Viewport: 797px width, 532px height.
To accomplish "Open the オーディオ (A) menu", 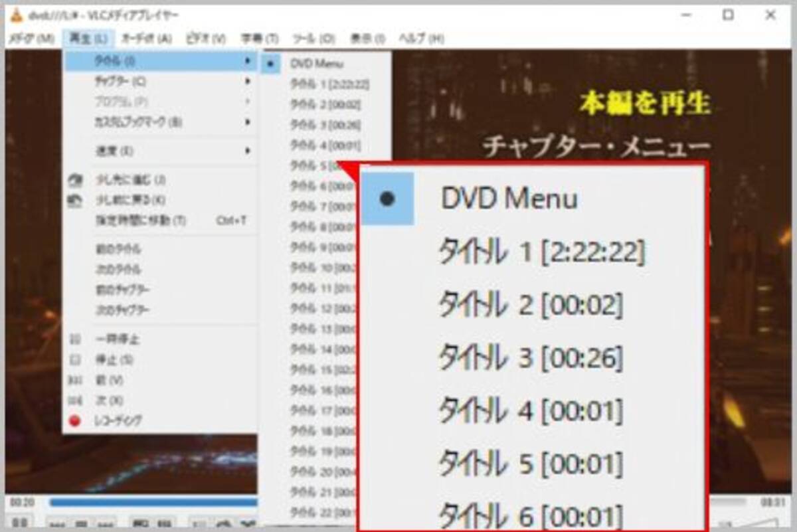I will (x=147, y=39).
